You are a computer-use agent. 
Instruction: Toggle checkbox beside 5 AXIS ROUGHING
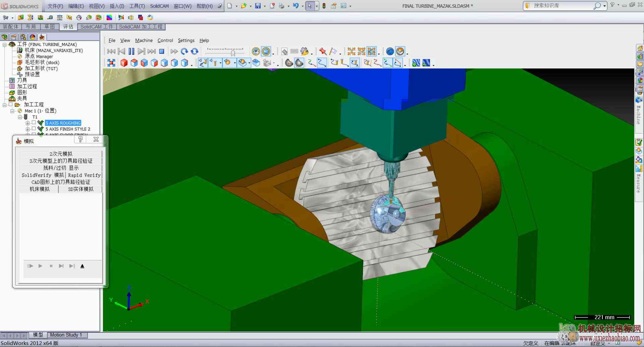(x=34, y=123)
